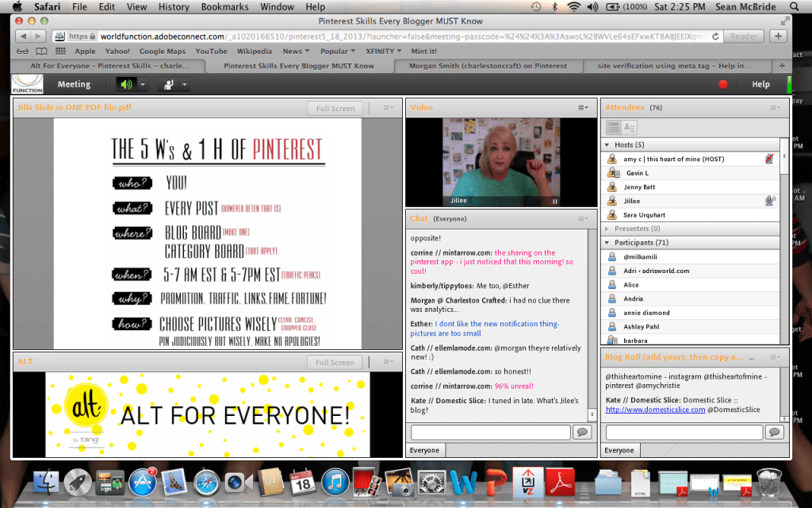The width and height of the screenshot is (812, 508).
Task: Pause Jillee's video feed
Action: coord(554,201)
